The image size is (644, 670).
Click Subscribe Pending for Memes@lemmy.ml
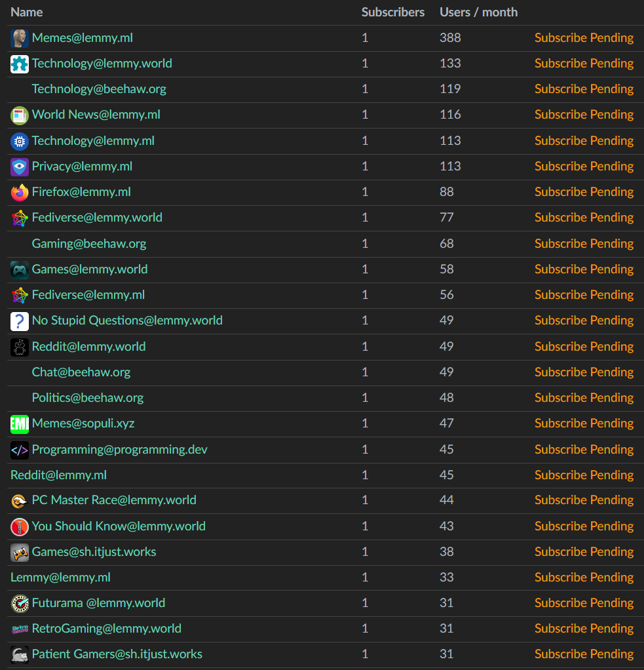click(584, 37)
